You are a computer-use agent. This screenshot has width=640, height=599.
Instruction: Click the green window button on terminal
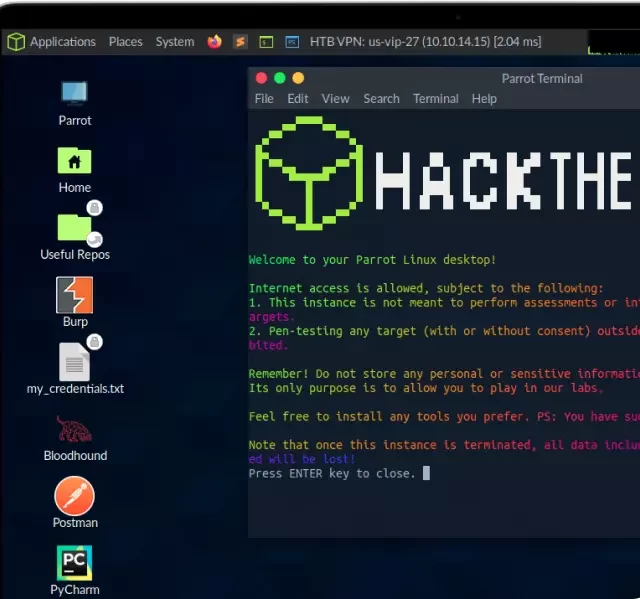[x=280, y=78]
